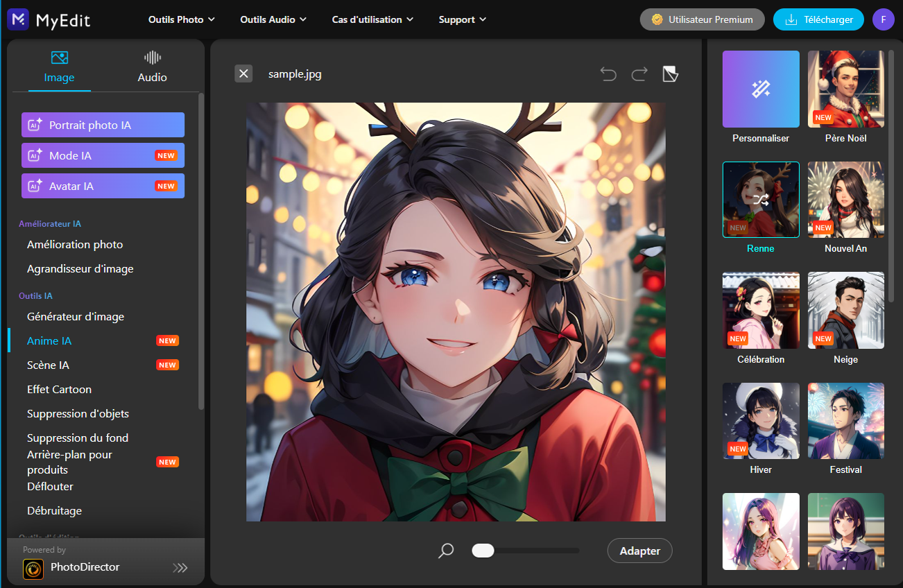The width and height of the screenshot is (903, 588).
Task: Redo the last edit
Action: pyautogui.click(x=639, y=73)
